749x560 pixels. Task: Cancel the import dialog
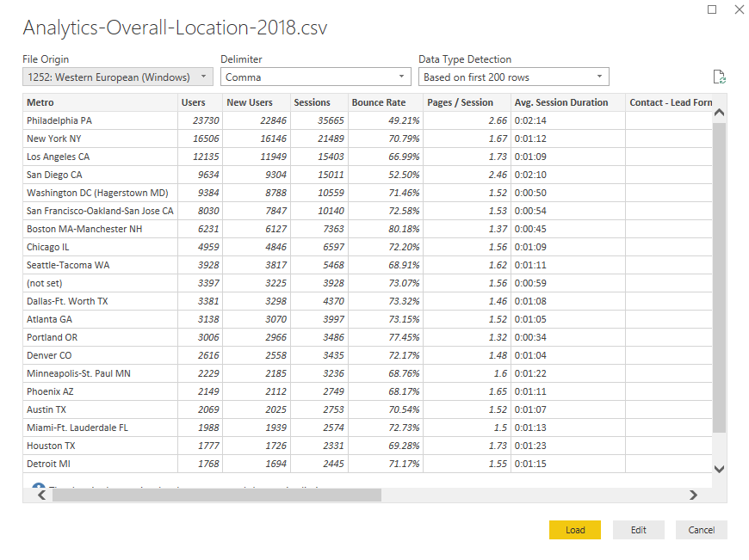[x=701, y=530]
